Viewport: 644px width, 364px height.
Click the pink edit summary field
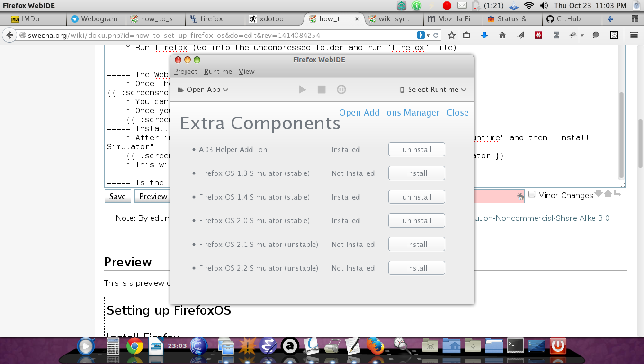pos(498,196)
